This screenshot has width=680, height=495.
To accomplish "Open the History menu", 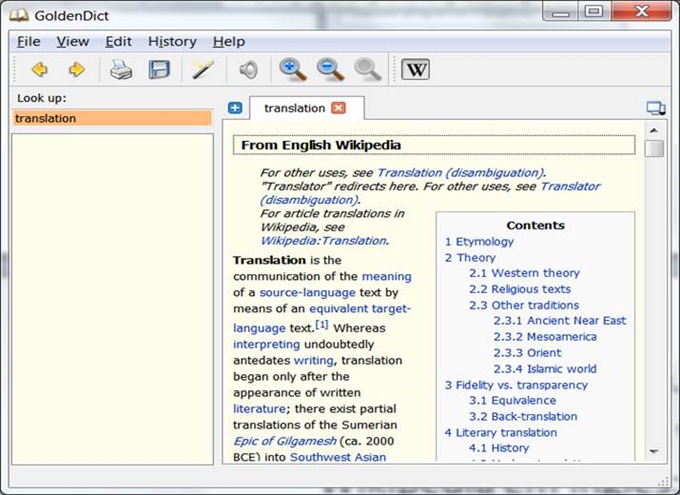I will [172, 42].
